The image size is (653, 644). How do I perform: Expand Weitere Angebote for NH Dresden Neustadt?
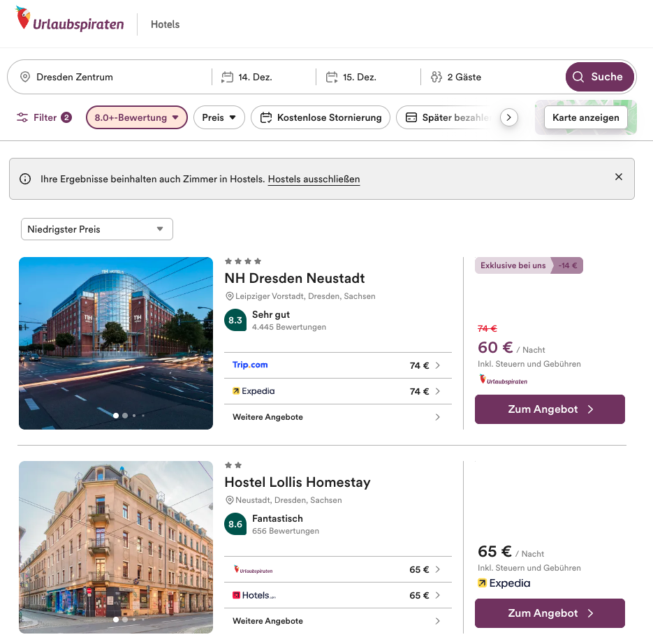[337, 417]
